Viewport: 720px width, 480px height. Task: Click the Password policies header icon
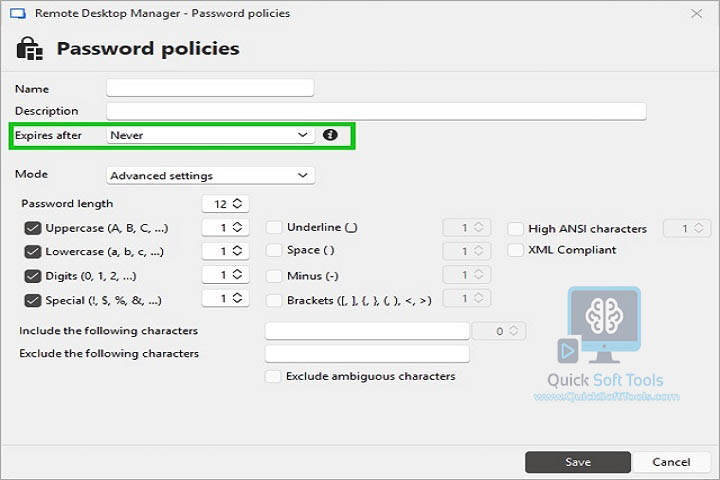pyautogui.click(x=30, y=49)
